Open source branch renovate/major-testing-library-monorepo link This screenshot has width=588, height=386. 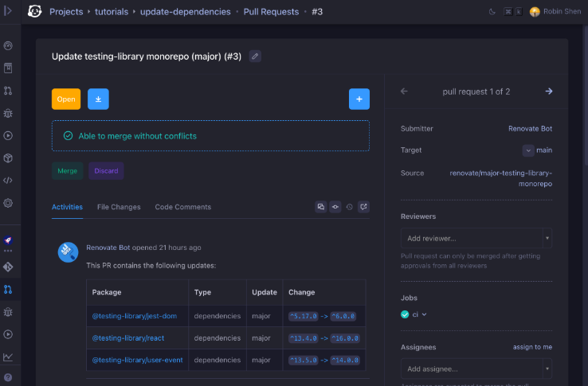(x=501, y=178)
